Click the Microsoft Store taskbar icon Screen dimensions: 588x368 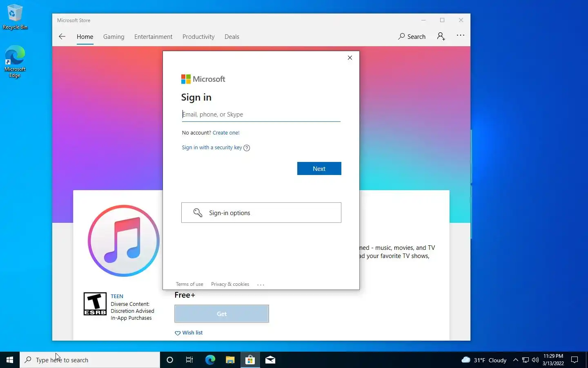[x=250, y=360]
